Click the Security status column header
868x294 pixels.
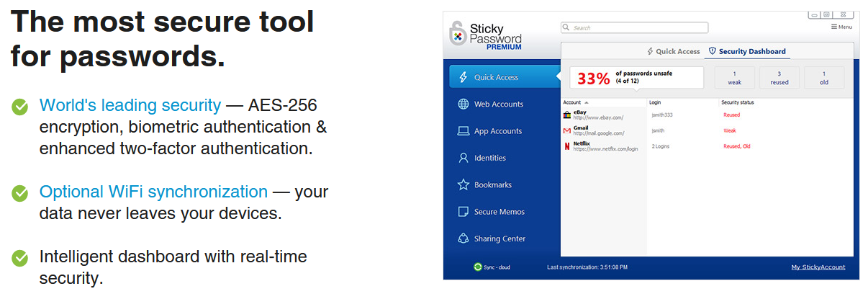(738, 102)
